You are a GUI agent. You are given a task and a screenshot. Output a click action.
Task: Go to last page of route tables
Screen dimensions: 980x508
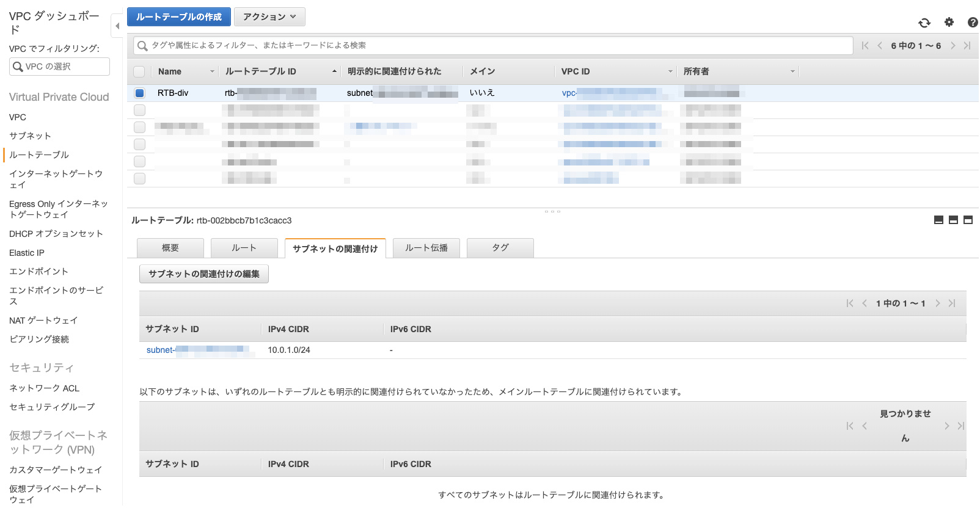tap(967, 45)
